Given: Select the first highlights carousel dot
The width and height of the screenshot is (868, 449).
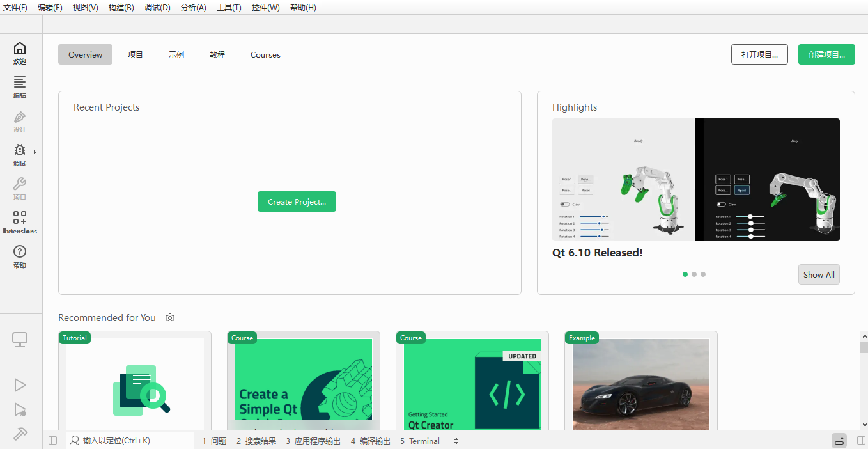Looking at the screenshot, I should point(685,274).
